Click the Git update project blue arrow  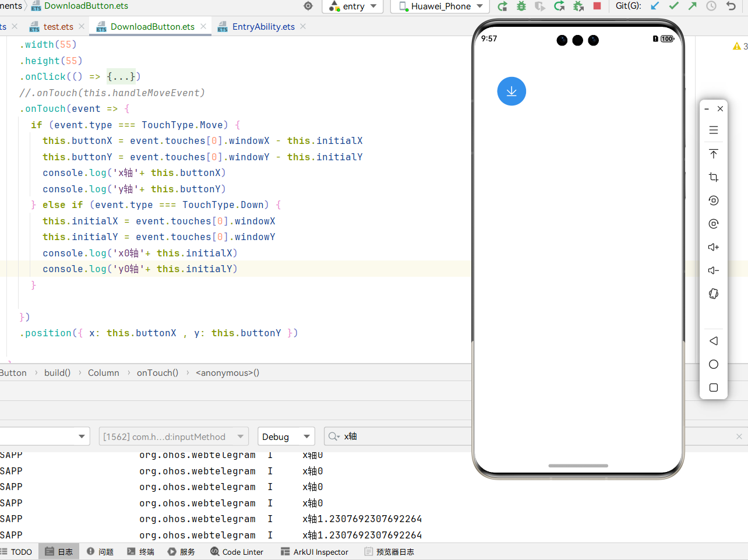[655, 6]
